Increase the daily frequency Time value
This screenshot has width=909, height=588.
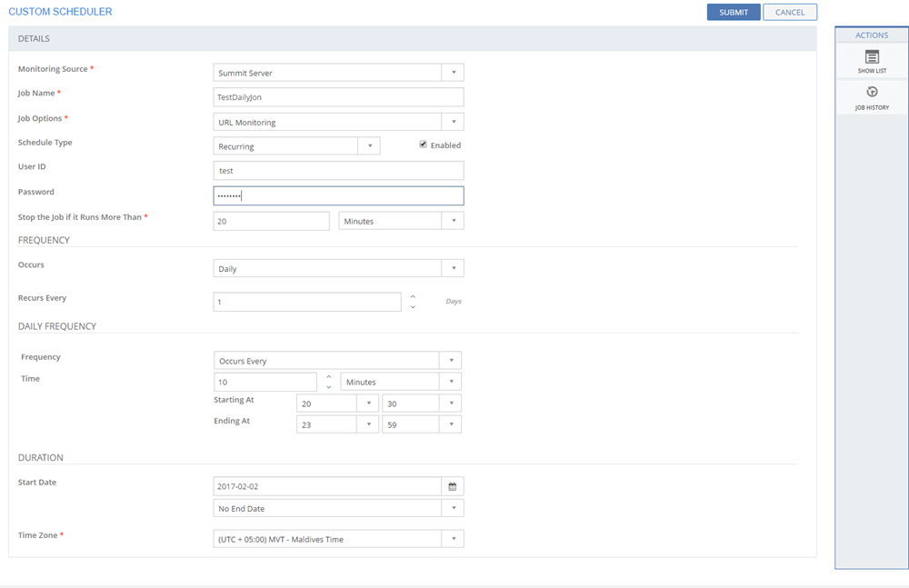coord(329,376)
